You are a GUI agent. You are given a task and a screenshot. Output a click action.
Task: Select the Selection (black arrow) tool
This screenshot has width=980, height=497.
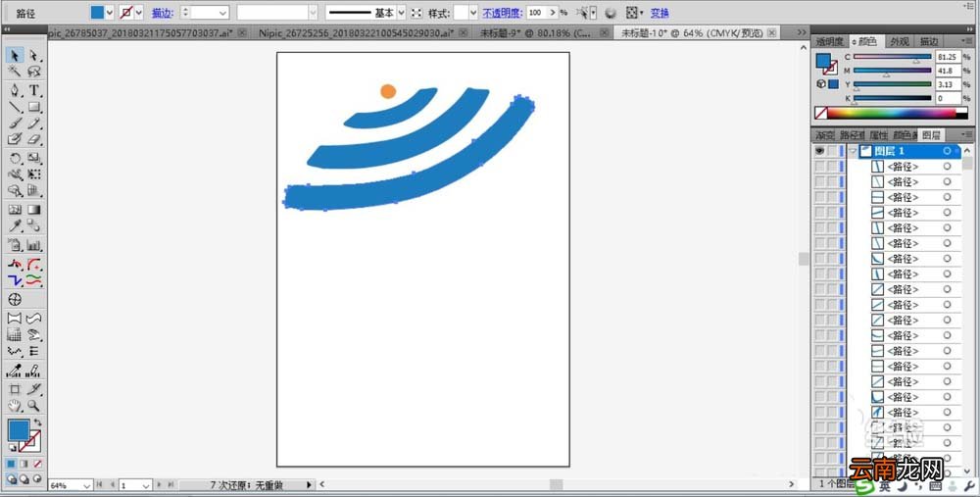15,56
